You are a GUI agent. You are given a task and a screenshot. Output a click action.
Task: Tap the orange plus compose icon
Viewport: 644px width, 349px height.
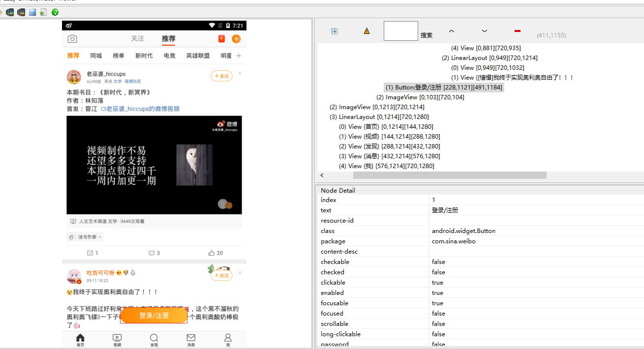236,39
